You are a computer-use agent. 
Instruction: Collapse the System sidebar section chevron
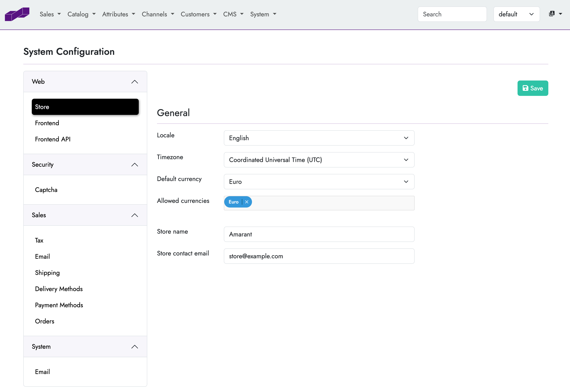tap(134, 346)
